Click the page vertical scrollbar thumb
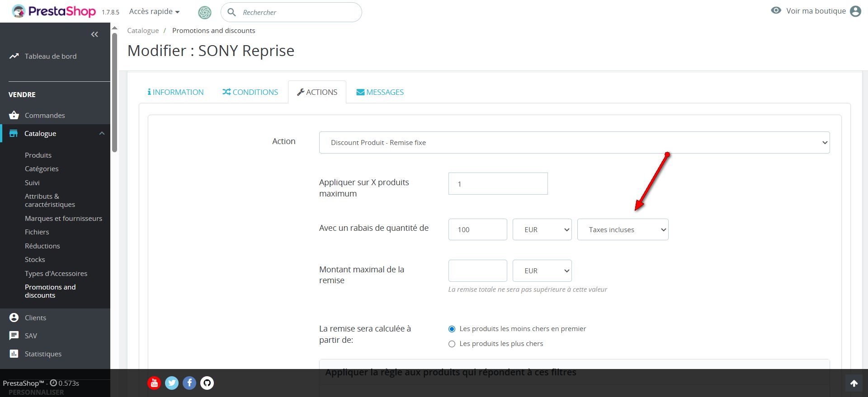Image resolution: width=868 pixels, height=397 pixels. (115, 90)
